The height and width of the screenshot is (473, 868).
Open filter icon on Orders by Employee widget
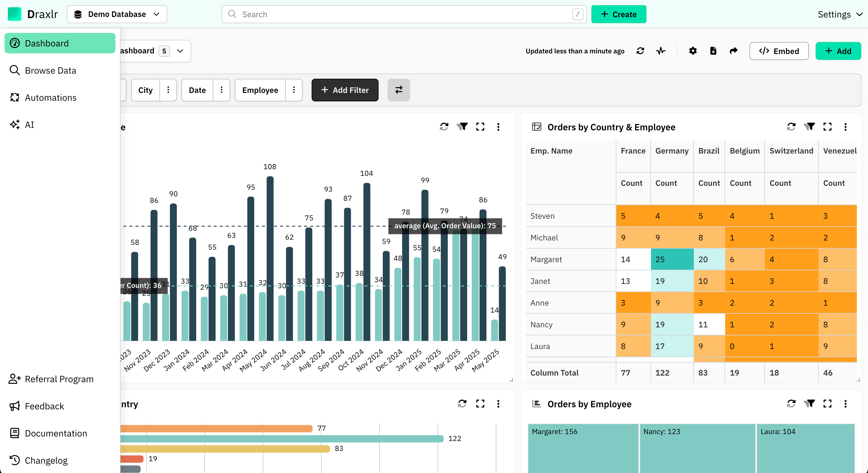point(809,404)
